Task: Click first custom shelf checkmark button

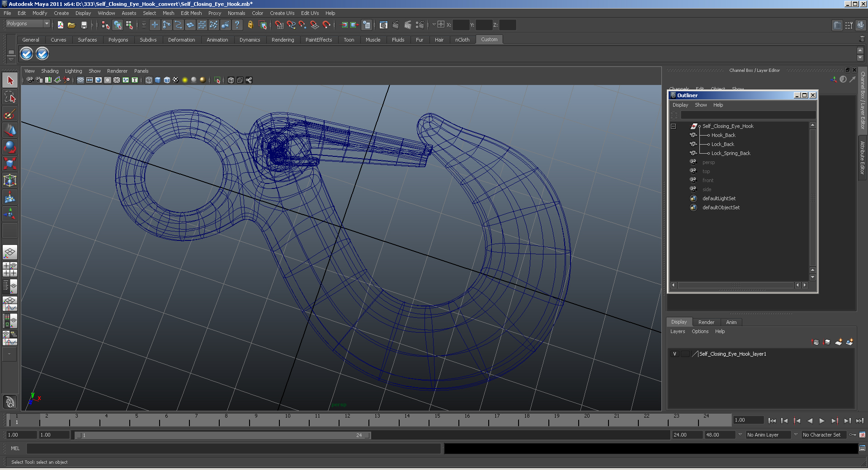Action: 26,54
